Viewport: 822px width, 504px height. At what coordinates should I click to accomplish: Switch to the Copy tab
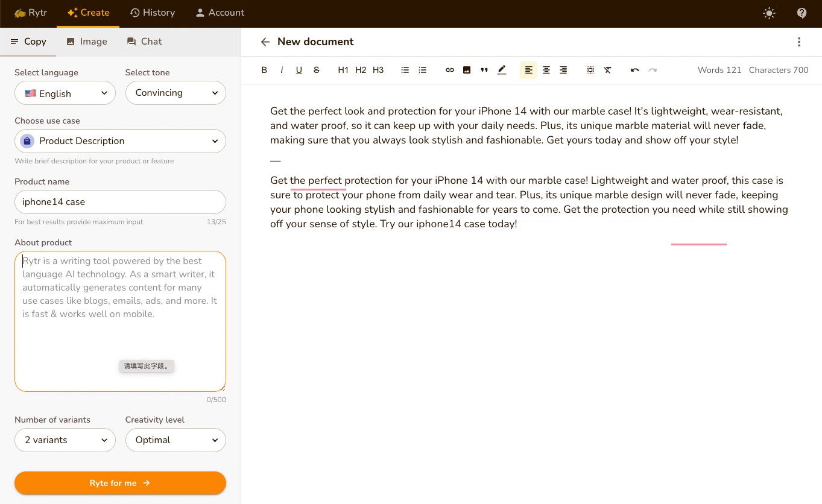(x=28, y=42)
